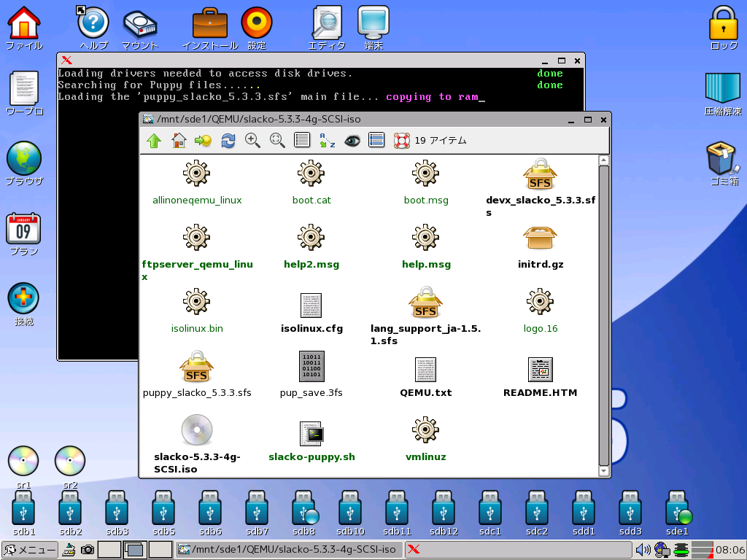Toggle hidden files with the eye icon
Image resolution: width=747 pixels, height=560 pixels.
coord(352,140)
